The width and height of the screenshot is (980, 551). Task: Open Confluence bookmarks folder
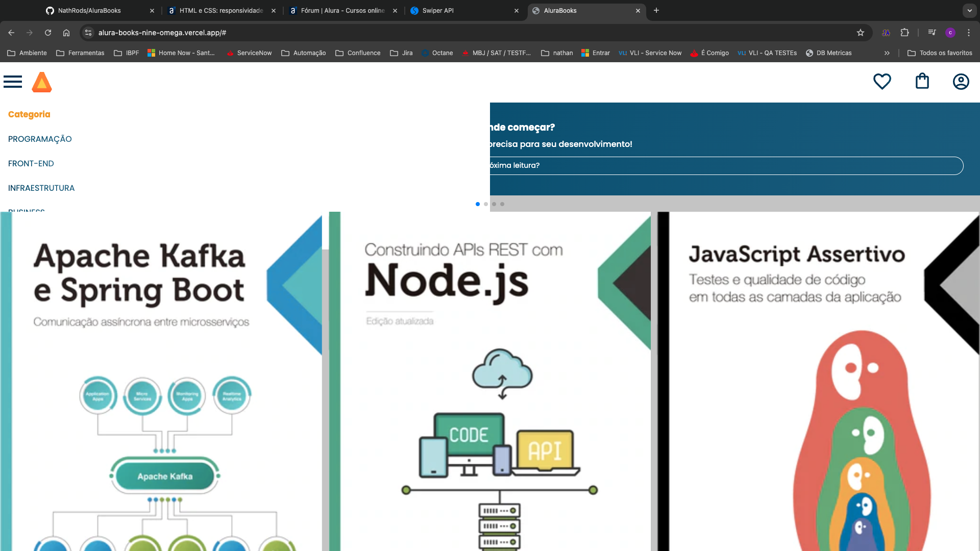point(358,53)
